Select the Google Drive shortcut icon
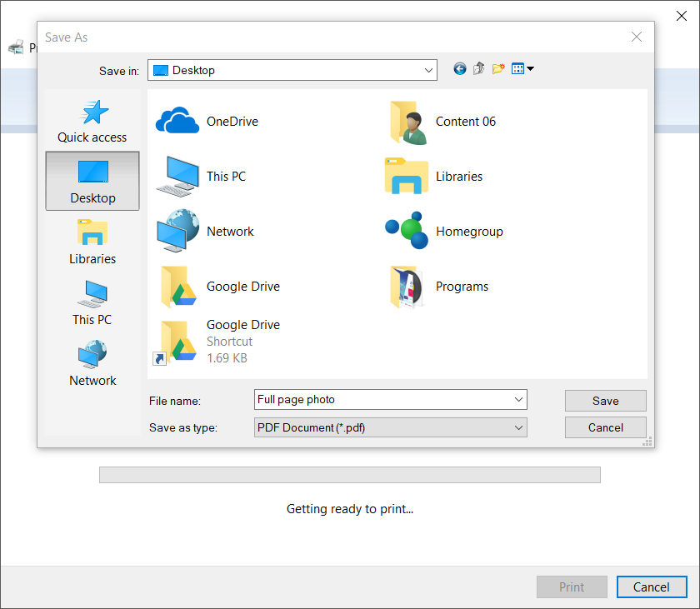The image size is (700, 609). tap(175, 342)
